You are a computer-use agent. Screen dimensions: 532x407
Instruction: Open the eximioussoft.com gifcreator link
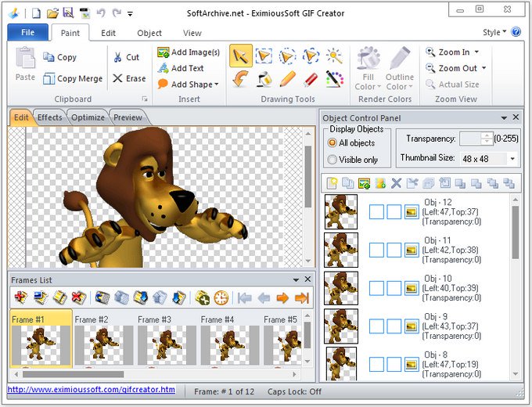[92, 389]
